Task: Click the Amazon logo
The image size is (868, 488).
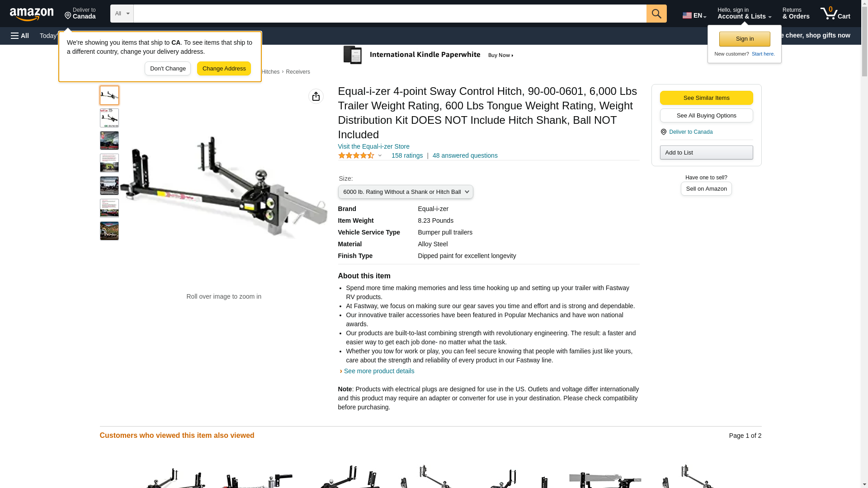Action: coord(32,14)
